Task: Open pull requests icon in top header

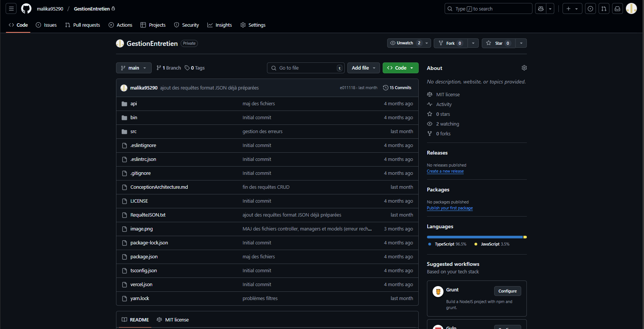Action: (604, 9)
